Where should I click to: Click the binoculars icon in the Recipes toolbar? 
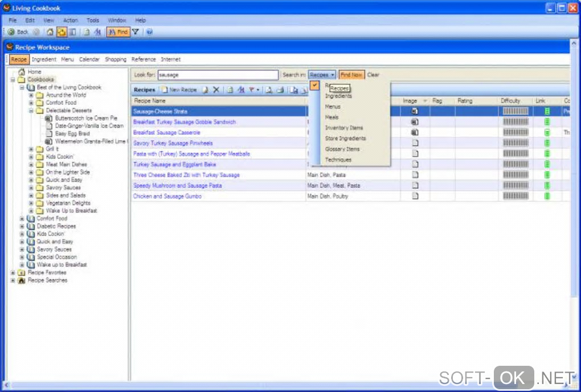pos(241,90)
